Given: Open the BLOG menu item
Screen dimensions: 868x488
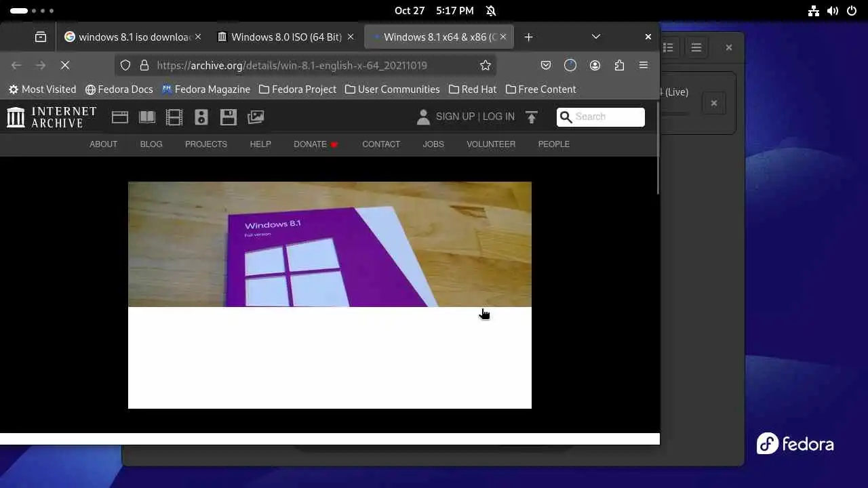Looking at the screenshot, I should tap(151, 144).
